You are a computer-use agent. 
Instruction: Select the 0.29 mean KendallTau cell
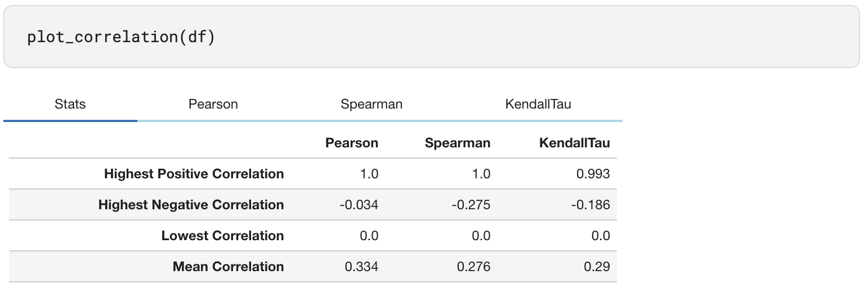coord(598,267)
